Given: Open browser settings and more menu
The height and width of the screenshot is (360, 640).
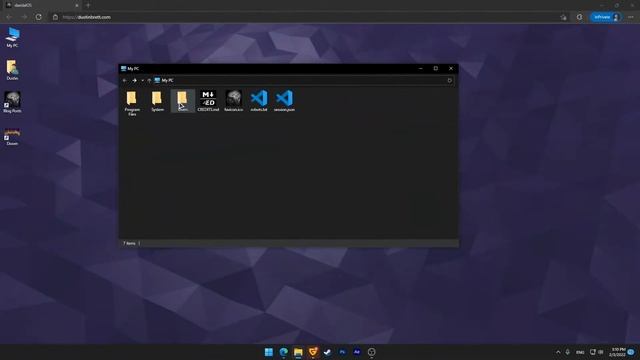Looking at the screenshot, I should (x=631, y=17).
